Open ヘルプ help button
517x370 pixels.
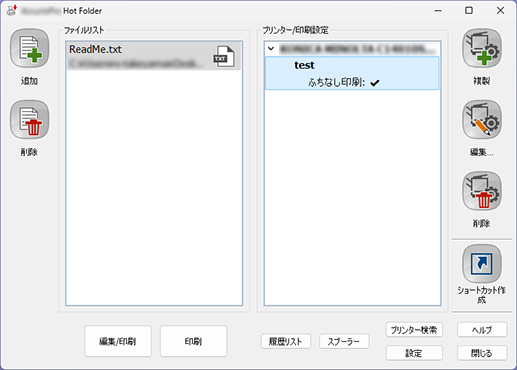[482, 330]
